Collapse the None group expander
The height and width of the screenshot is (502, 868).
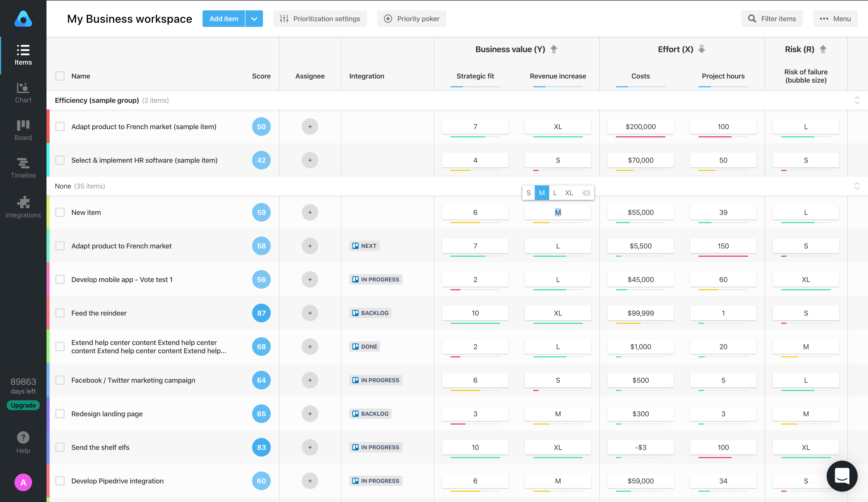point(857,186)
